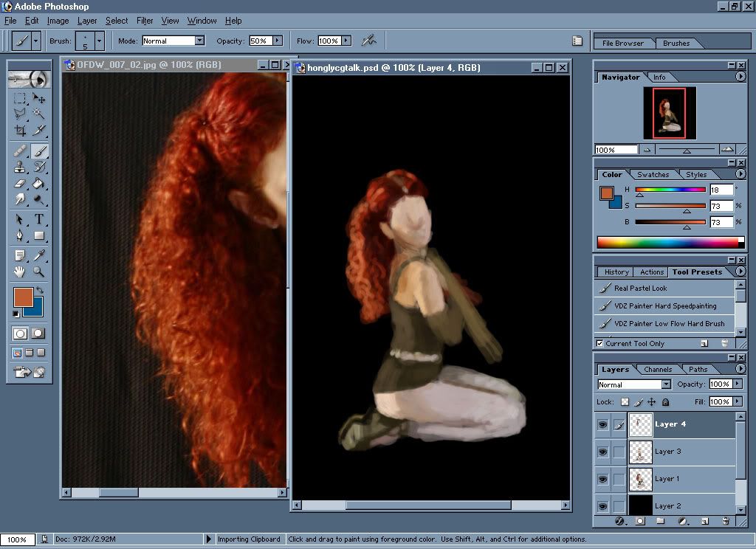Open the brush Opacity slider arrow
The width and height of the screenshot is (756, 549).
coord(278,41)
